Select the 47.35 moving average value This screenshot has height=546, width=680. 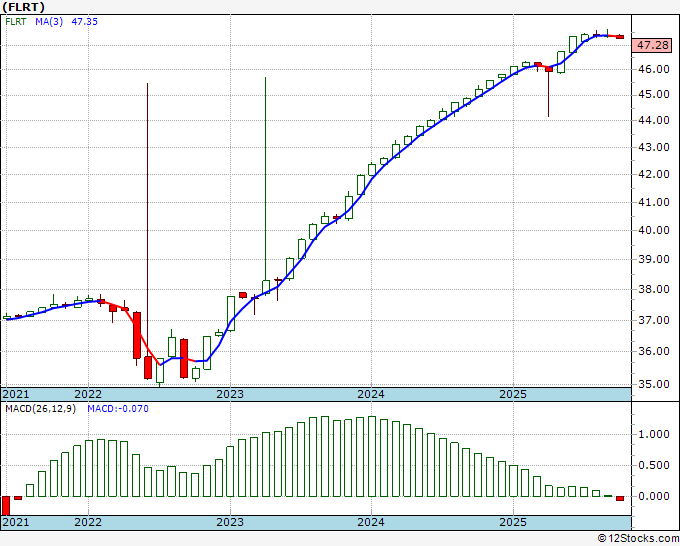click(x=85, y=21)
